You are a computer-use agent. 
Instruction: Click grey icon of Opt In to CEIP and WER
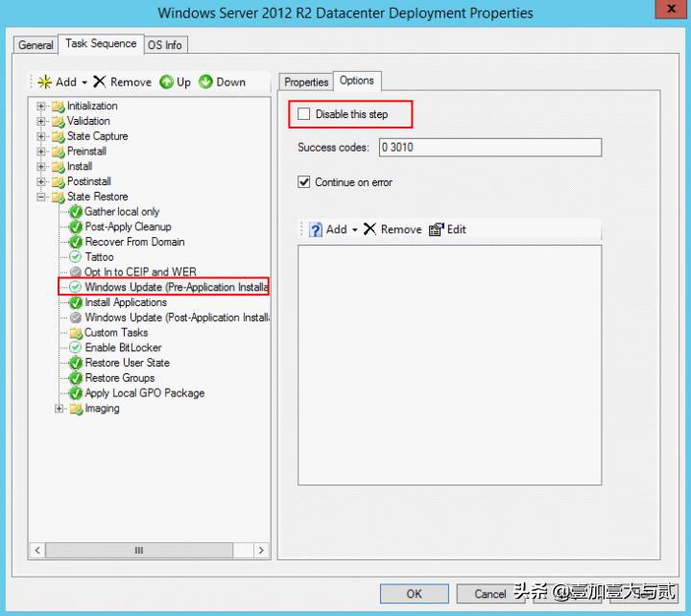[76, 272]
